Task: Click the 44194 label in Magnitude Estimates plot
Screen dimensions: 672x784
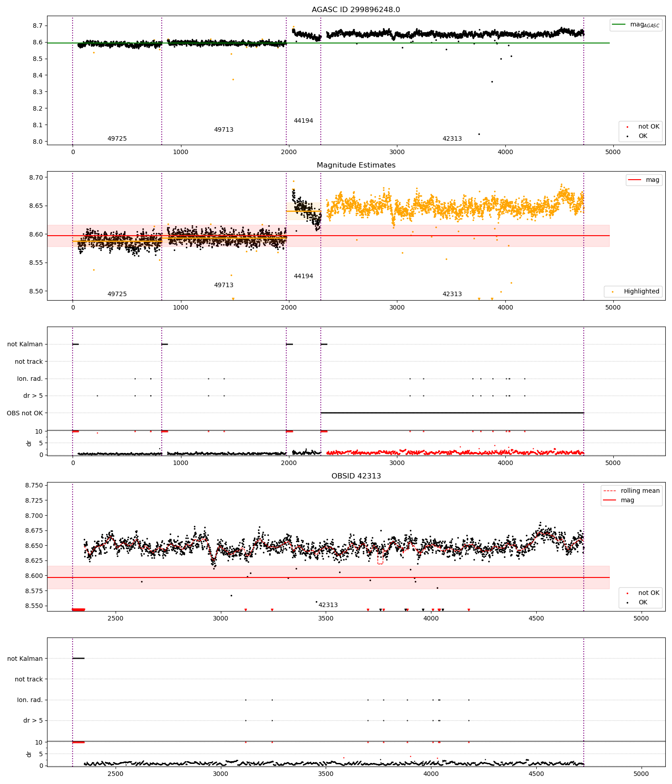Action: (303, 276)
